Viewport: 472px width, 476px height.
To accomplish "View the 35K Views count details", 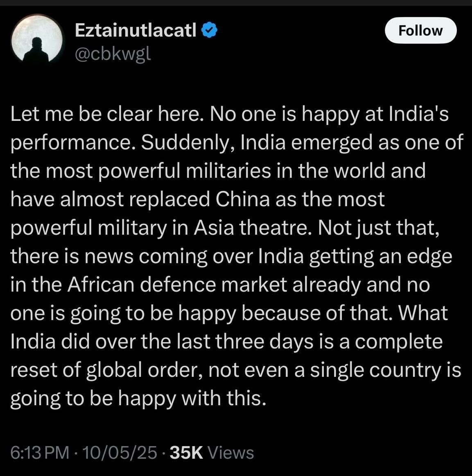I will point(212,453).
